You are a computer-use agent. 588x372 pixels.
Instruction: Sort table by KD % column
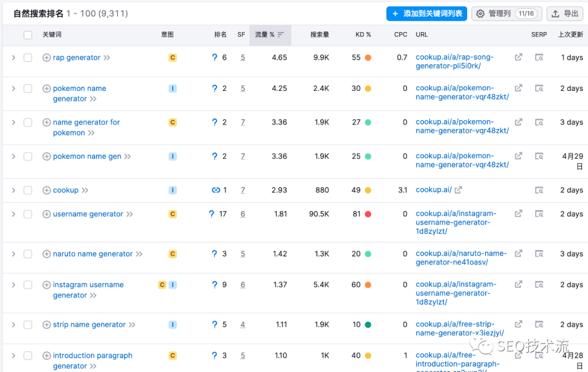pyautogui.click(x=363, y=34)
